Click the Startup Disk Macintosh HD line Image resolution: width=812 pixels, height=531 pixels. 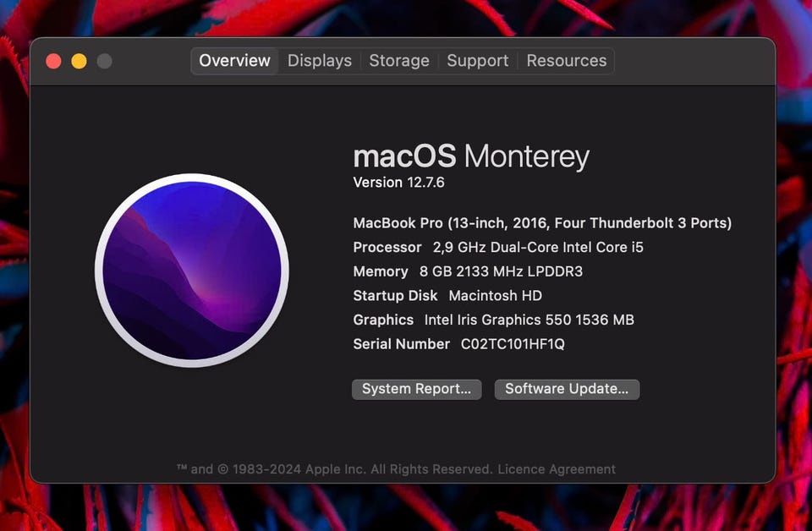coord(447,296)
